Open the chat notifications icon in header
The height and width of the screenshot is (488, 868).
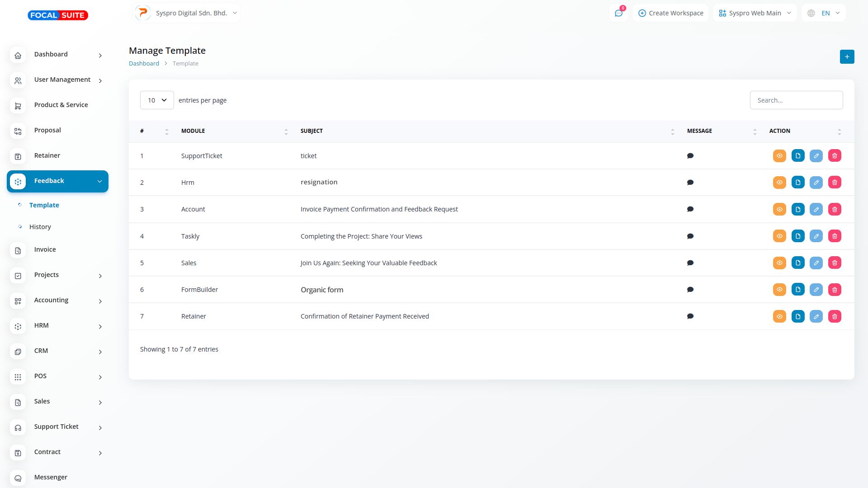click(618, 13)
